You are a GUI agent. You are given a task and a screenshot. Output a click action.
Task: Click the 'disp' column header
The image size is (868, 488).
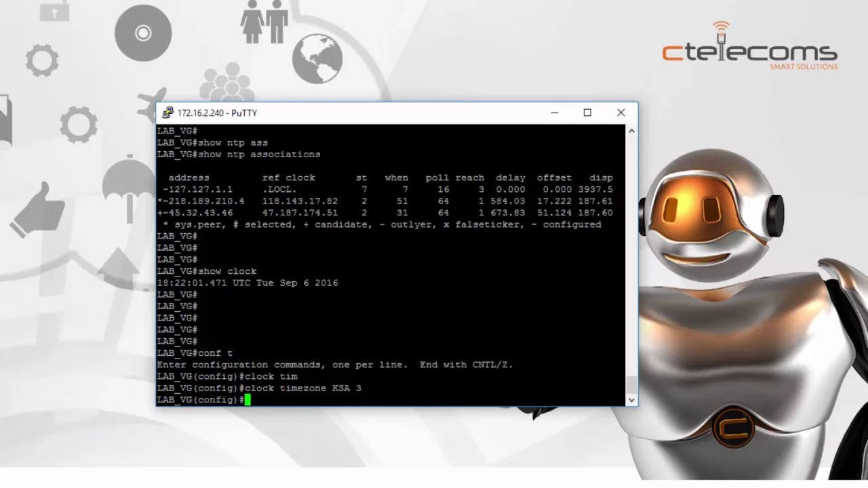(601, 178)
